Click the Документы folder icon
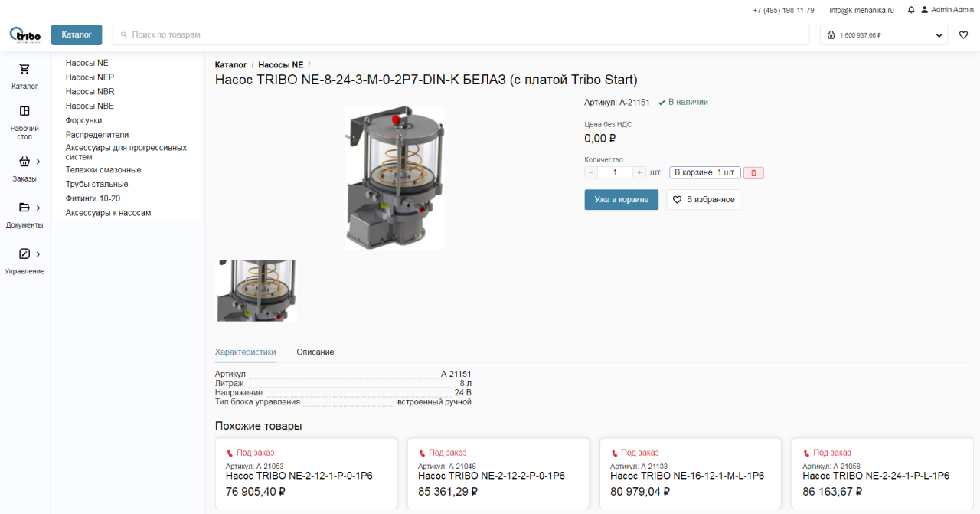Image resolution: width=980 pixels, height=514 pixels. pyautogui.click(x=24, y=208)
